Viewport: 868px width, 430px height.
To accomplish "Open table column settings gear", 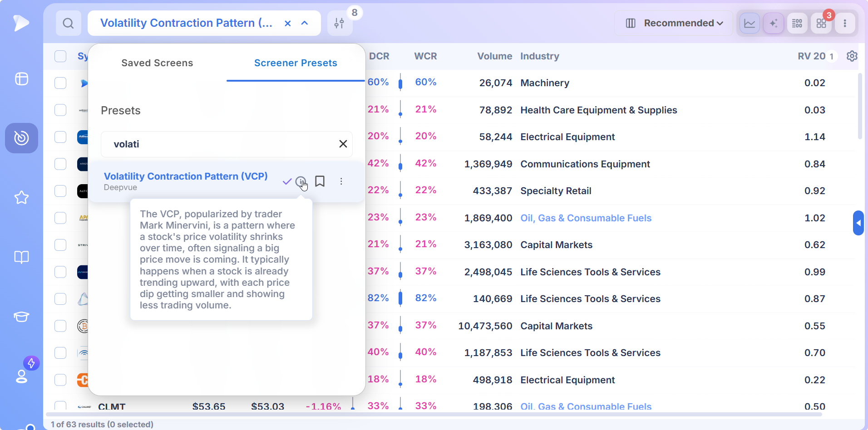I will pyautogui.click(x=852, y=56).
